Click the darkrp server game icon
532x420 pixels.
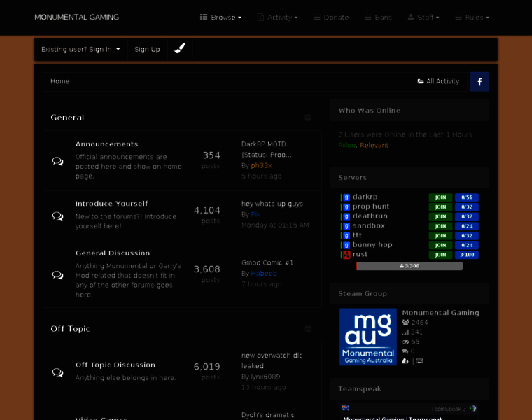point(346,197)
